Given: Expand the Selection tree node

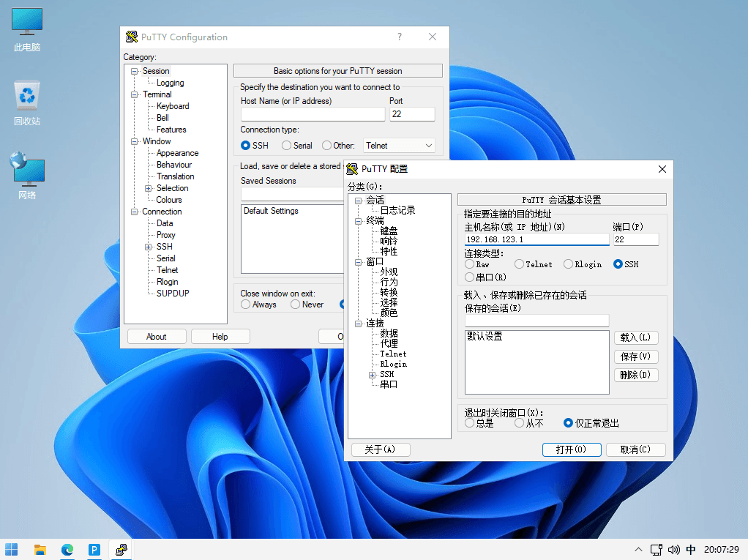Looking at the screenshot, I should 149,188.
